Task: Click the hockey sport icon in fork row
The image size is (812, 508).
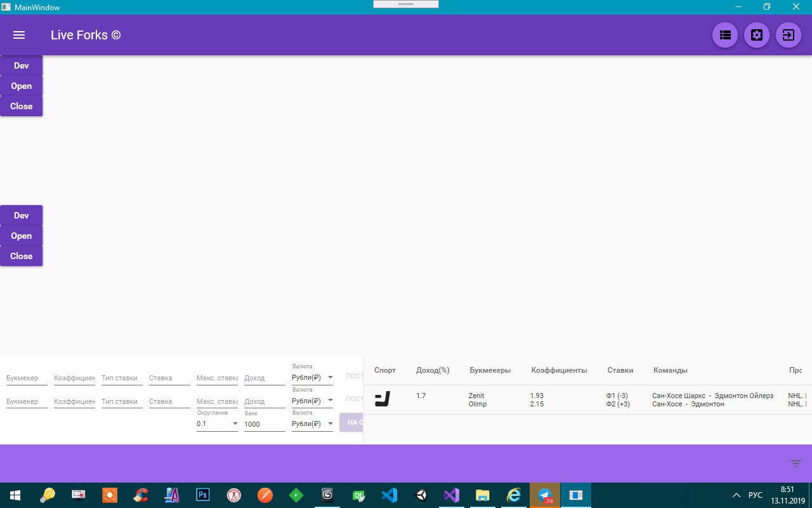Action: (x=382, y=399)
